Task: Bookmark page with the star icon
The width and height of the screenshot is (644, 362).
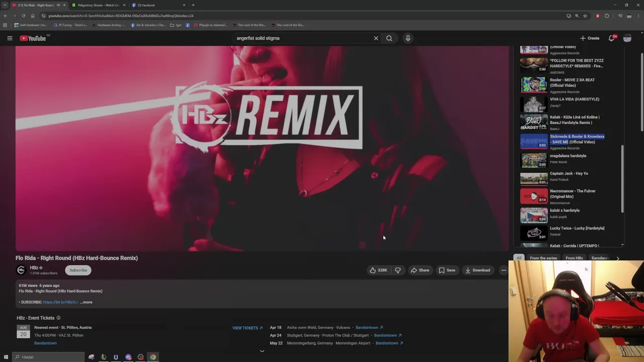Action: click(x=585, y=16)
